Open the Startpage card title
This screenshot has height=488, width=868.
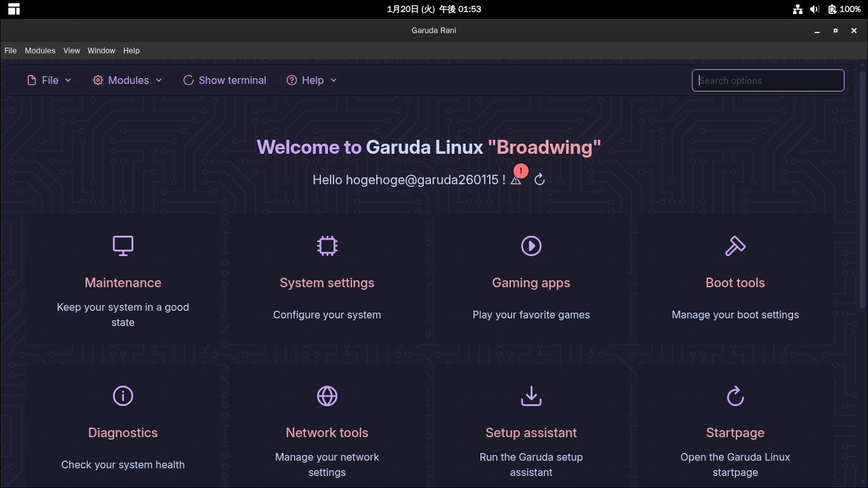(735, 433)
